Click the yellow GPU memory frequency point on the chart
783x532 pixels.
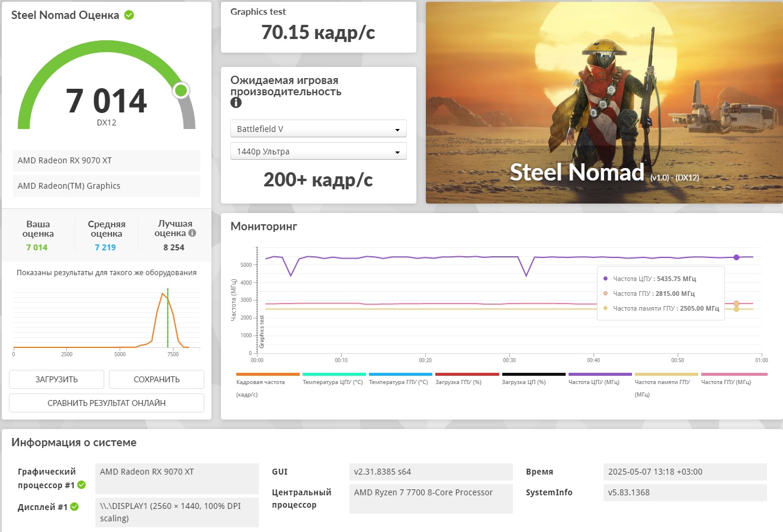click(736, 309)
